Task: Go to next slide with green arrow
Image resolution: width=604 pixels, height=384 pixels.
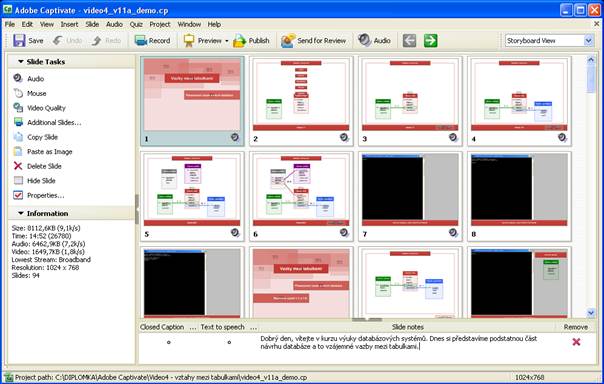Action: click(431, 40)
